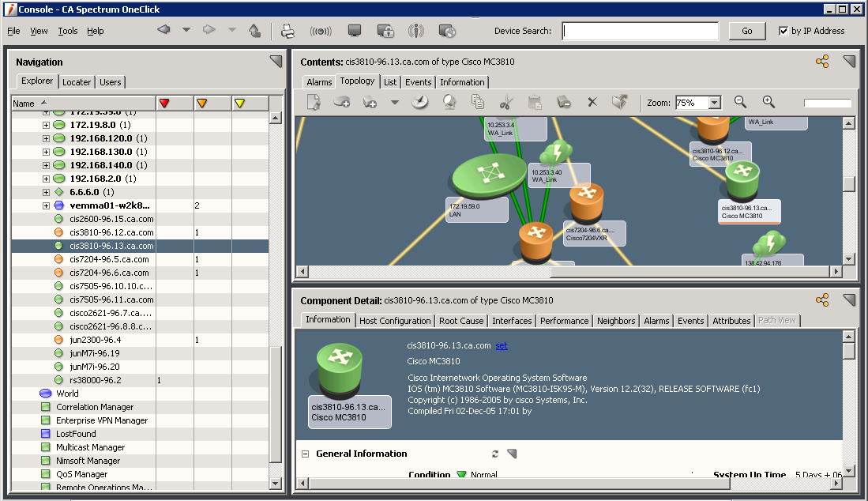Select the World item in the tree
This screenshot has height=501, width=868.
click(x=67, y=394)
